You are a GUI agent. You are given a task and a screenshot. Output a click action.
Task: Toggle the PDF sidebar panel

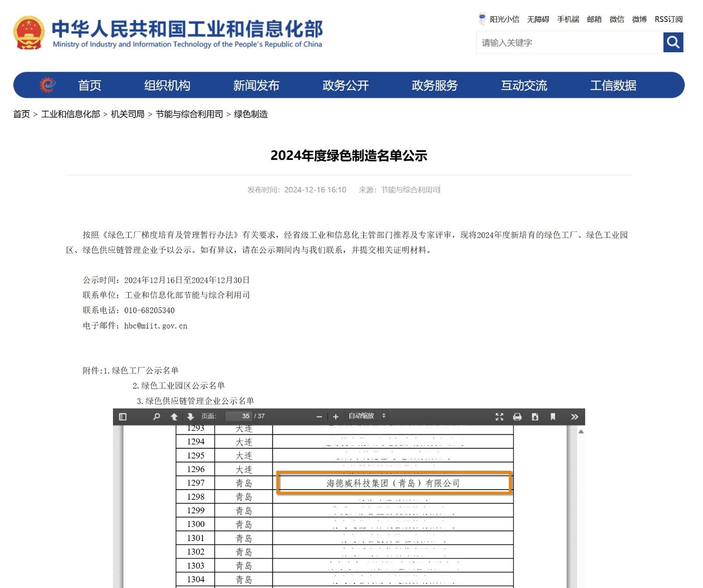coord(123,416)
